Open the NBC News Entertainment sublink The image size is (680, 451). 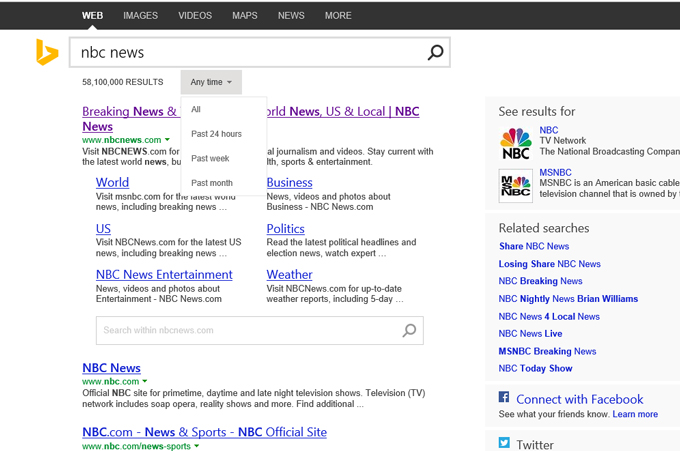tap(164, 275)
